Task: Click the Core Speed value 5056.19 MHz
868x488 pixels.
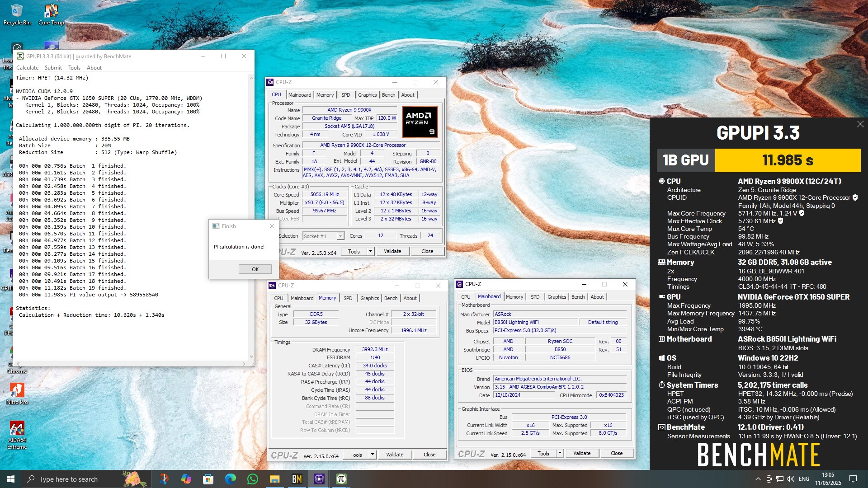Action: [325, 194]
